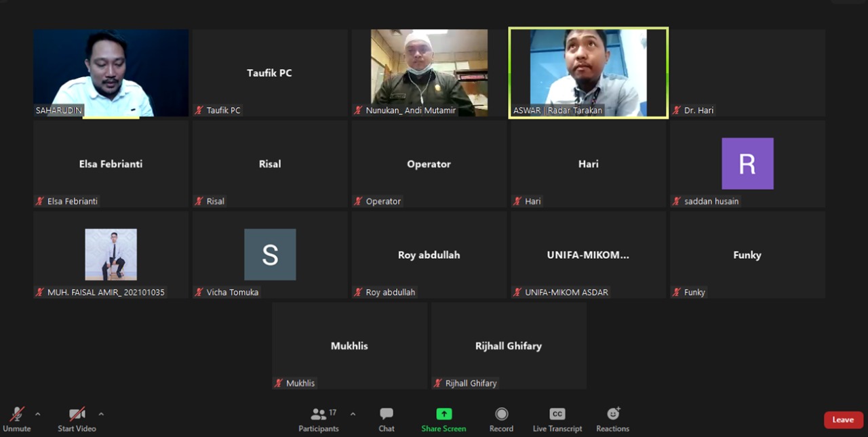The height and width of the screenshot is (437, 868).
Task: Select ASWAR Radar Tarakan's video tile
Action: (x=588, y=72)
